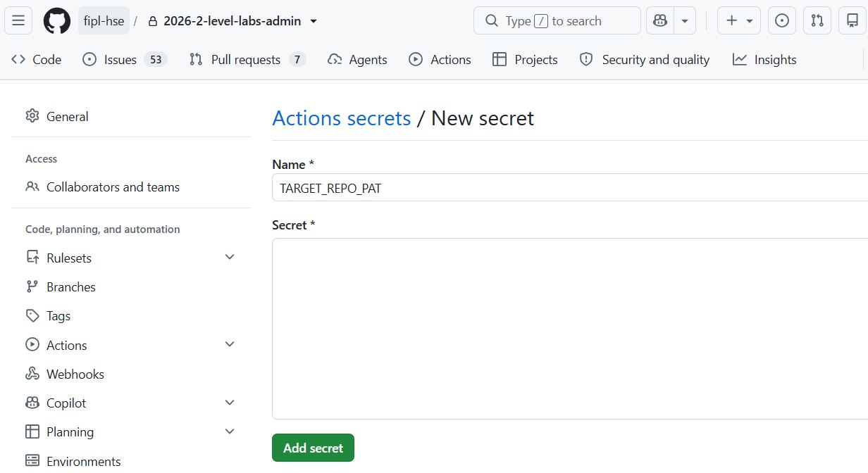Expand the sidebar Actions chevron
The height and width of the screenshot is (473, 868).
(x=230, y=344)
